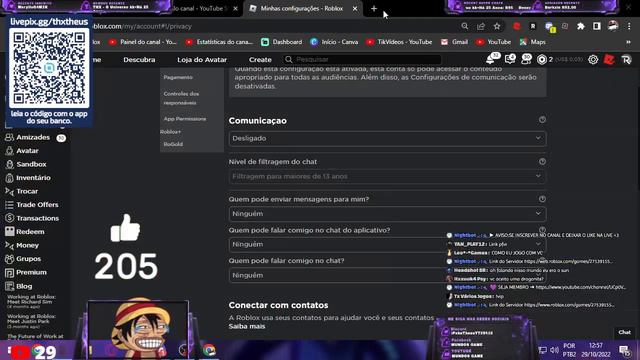Open the Dashboard bookmark
This screenshot has height=360, width=640.
(x=282, y=42)
